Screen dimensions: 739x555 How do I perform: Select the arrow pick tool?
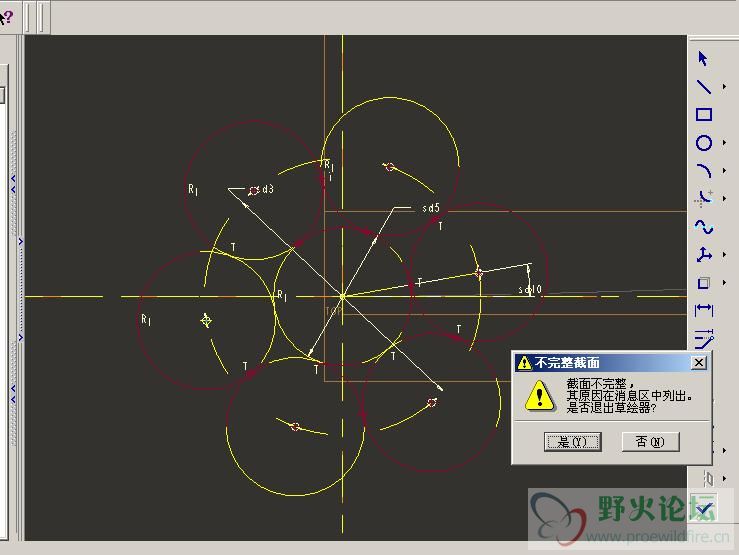pyautogui.click(x=703, y=58)
